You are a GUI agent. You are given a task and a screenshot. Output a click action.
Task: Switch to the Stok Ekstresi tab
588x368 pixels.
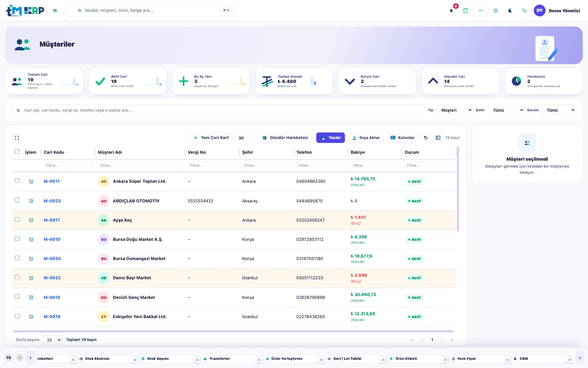pyautogui.click(x=97, y=359)
